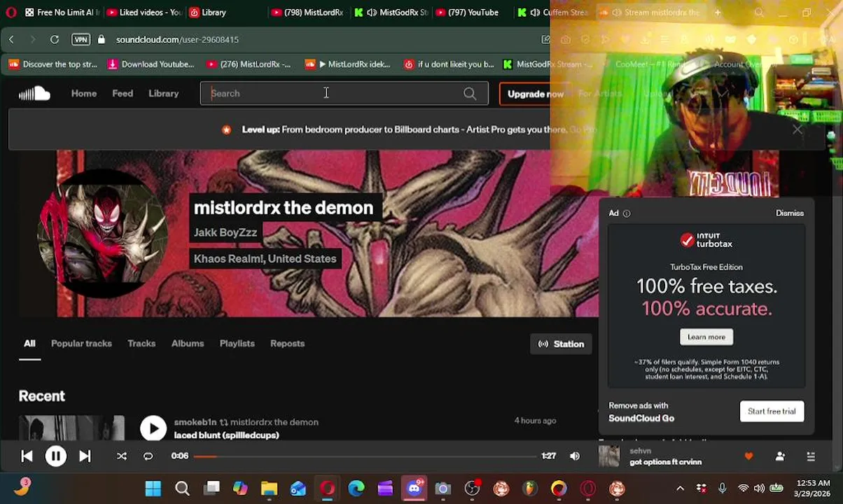Open laced blunt (spilledcups) track title

pos(226,435)
